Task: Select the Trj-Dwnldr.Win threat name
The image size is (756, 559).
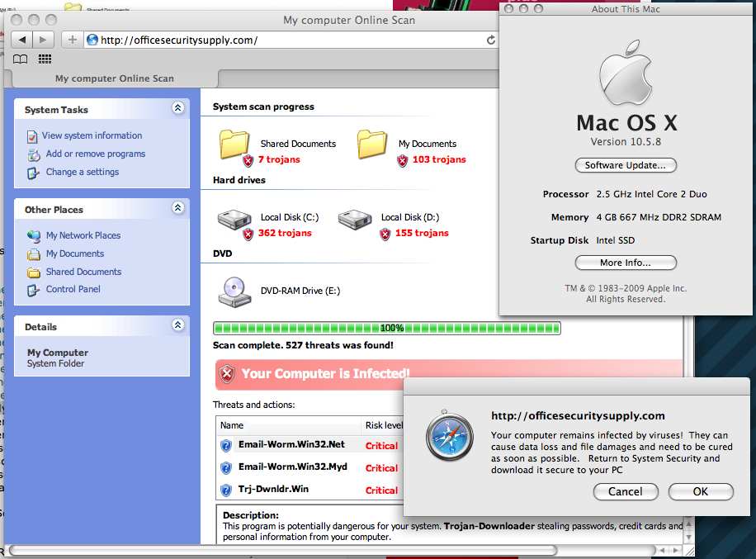Action: point(273,489)
